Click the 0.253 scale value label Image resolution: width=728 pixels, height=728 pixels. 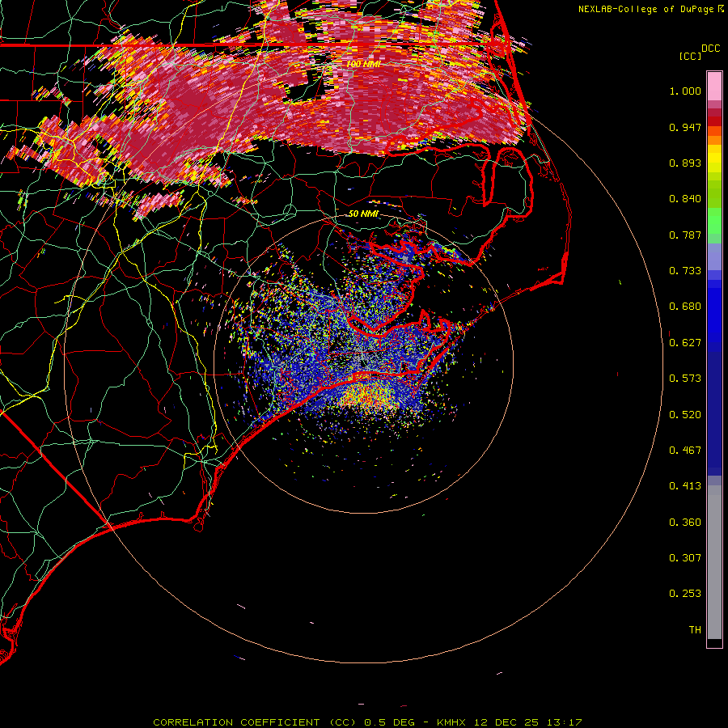[x=685, y=594]
